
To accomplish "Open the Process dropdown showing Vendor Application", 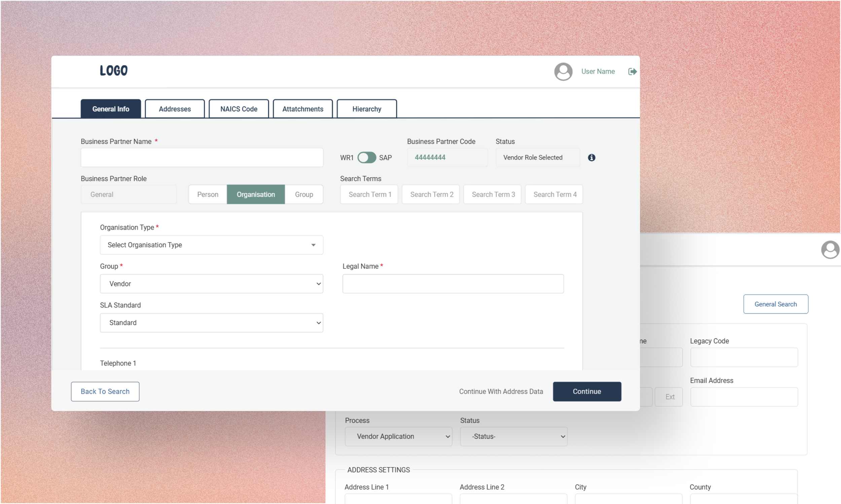I will 398,436.
